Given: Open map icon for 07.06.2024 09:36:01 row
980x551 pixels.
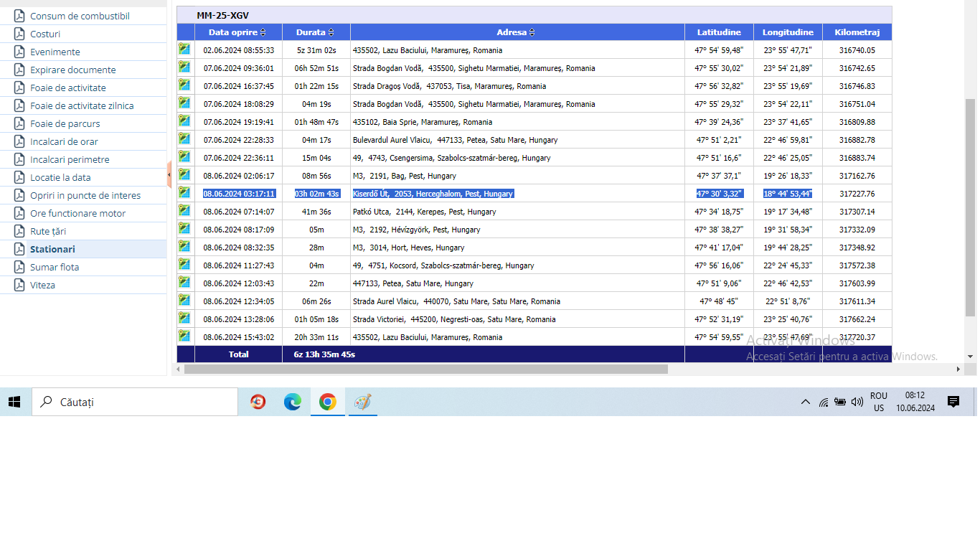Looking at the screenshot, I should point(185,67).
